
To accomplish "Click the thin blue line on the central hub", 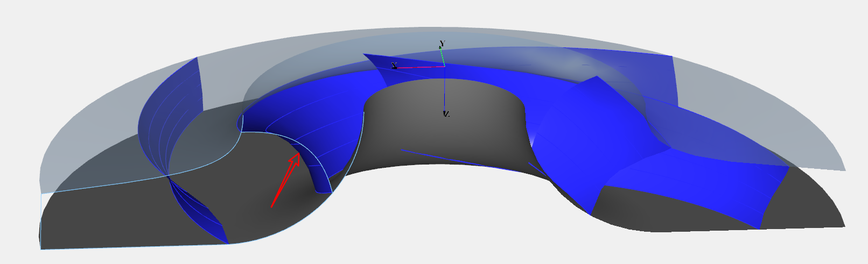I will [x=458, y=160].
